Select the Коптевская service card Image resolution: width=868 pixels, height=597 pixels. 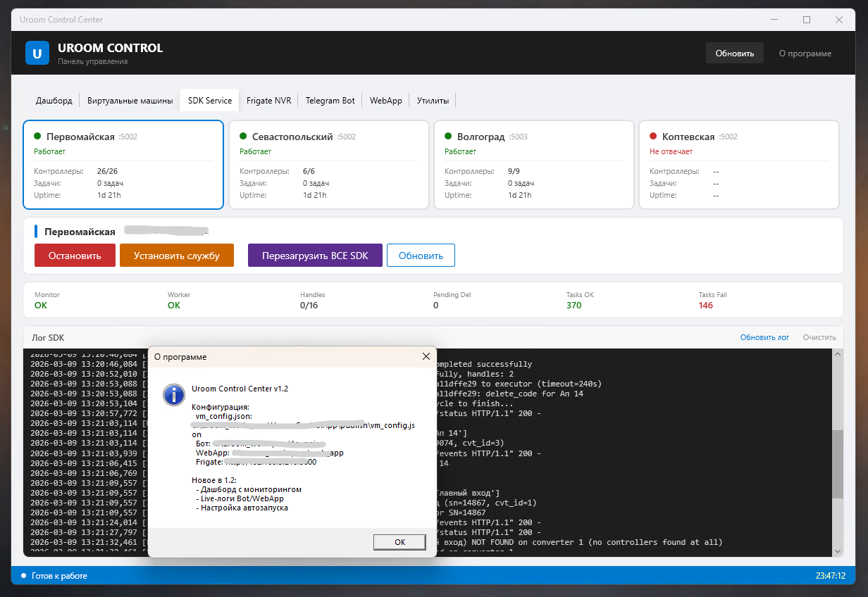click(x=739, y=165)
